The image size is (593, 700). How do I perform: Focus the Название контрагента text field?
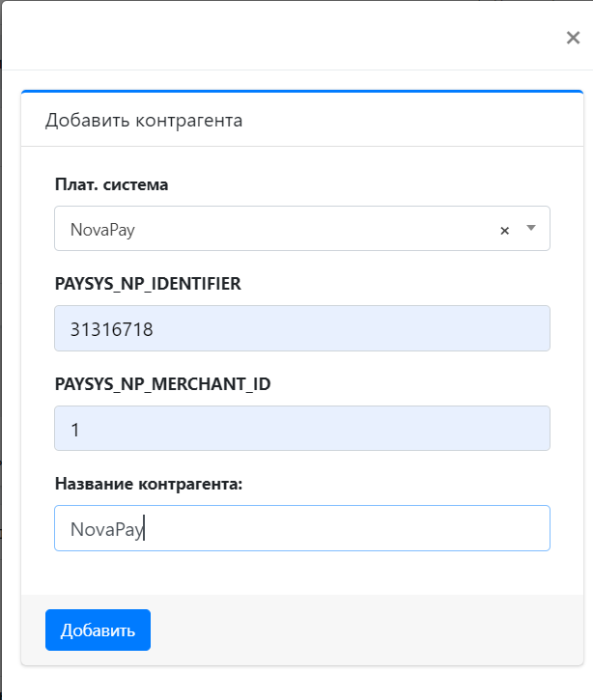[302, 528]
